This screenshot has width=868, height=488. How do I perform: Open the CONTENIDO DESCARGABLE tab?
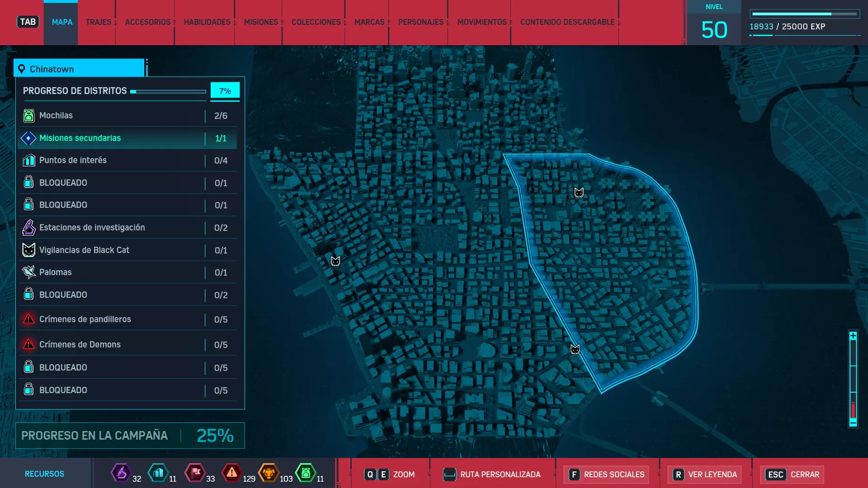coord(567,22)
